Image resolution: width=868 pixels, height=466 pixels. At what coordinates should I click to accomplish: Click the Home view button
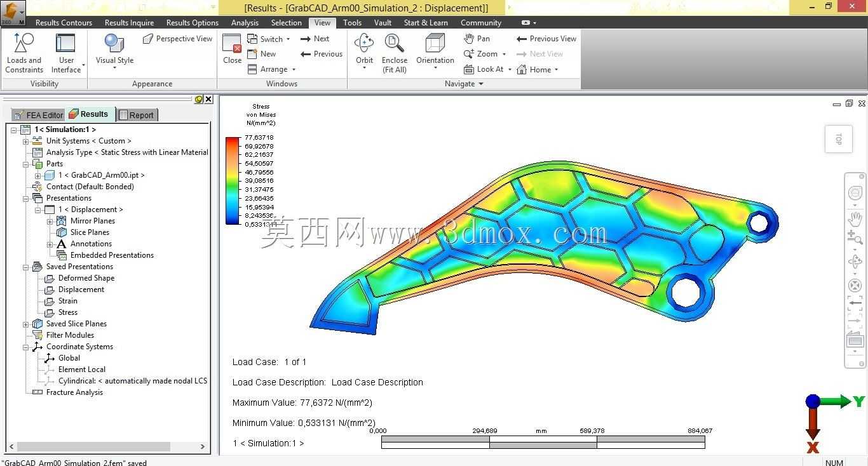click(x=533, y=69)
